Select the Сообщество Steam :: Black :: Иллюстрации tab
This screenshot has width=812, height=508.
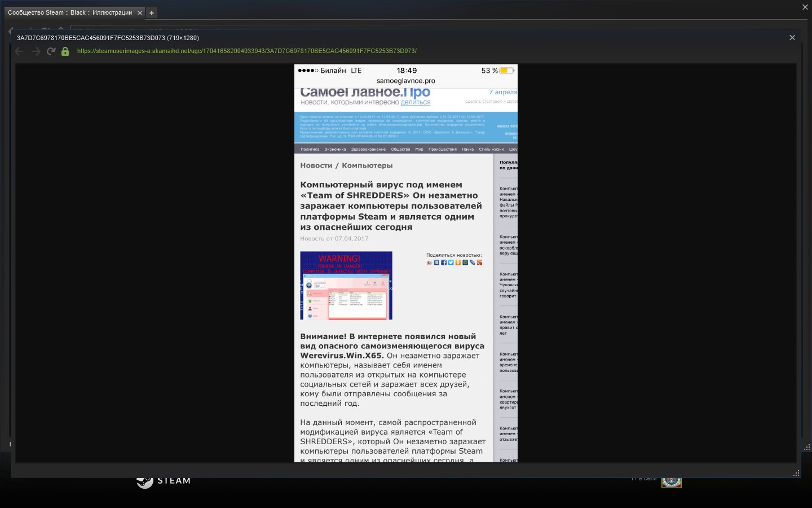[x=70, y=12]
